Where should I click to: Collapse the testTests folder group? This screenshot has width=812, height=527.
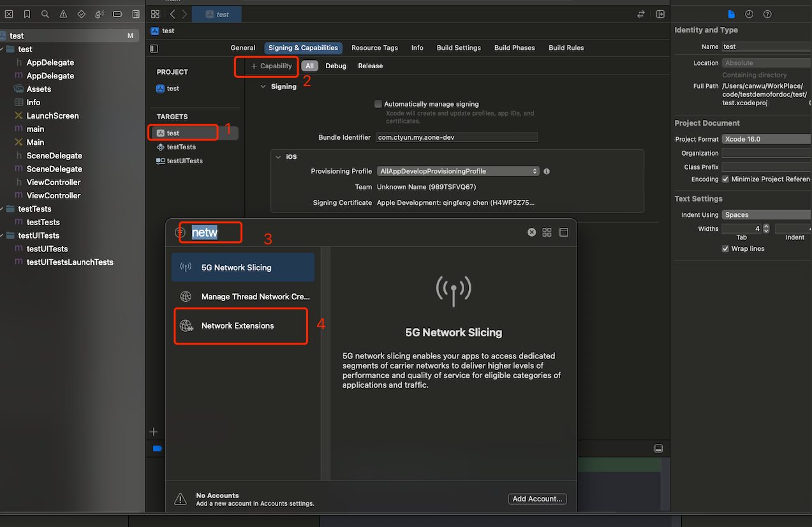(x=3, y=209)
